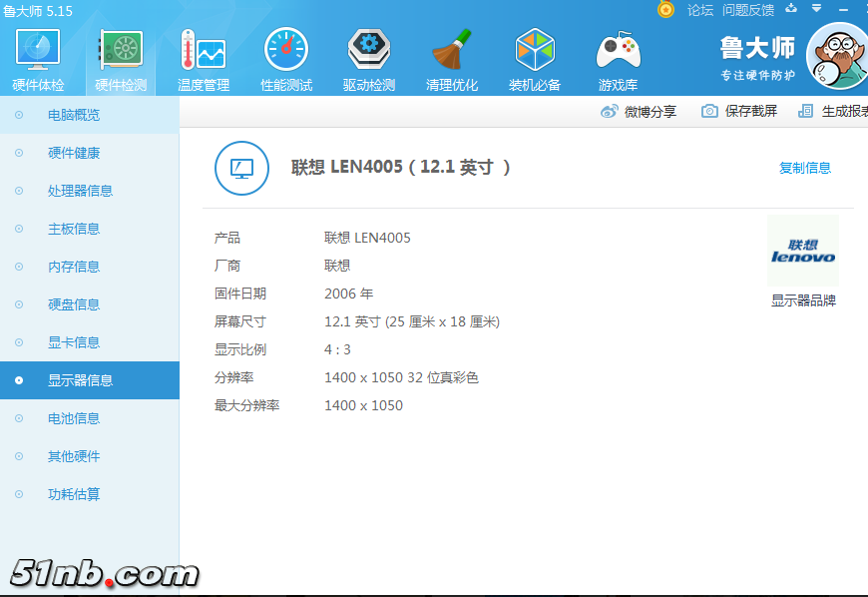Click the 显示比例 field label
This screenshot has width=868, height=597.
point(240,349)
